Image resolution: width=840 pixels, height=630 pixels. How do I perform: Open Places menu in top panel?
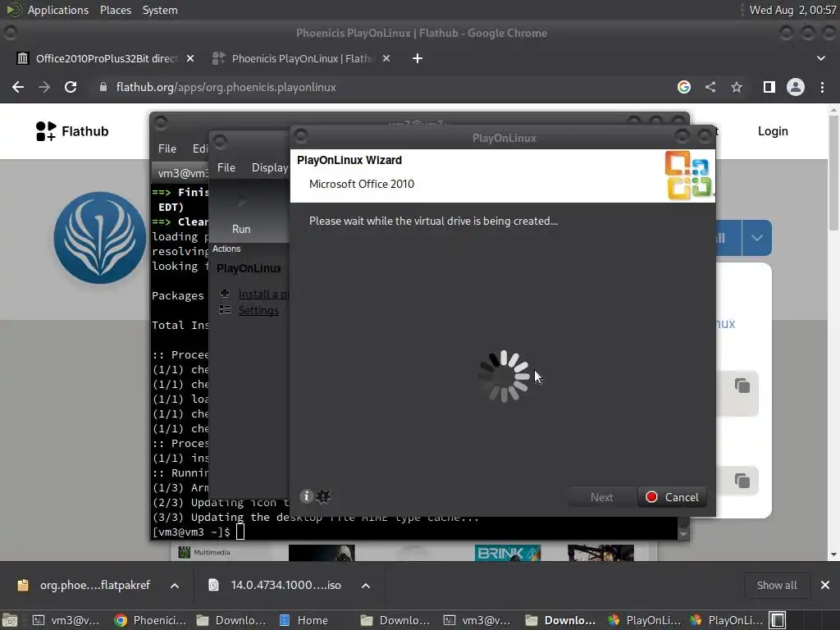coord(115,10)
